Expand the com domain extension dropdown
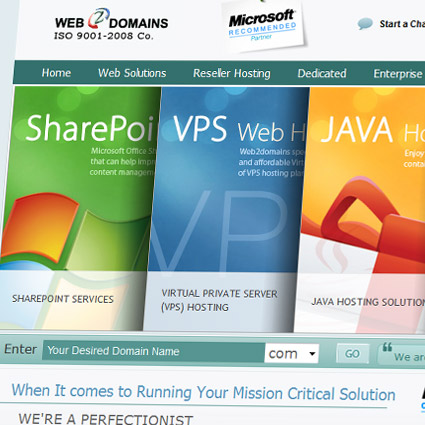425x425 pixels. coord(292,353)
